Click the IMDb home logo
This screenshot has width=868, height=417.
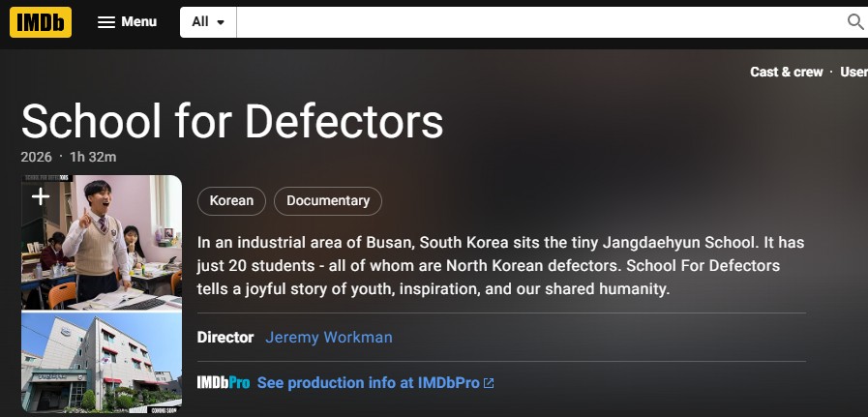pyautogui.click(x=41, y=21)
